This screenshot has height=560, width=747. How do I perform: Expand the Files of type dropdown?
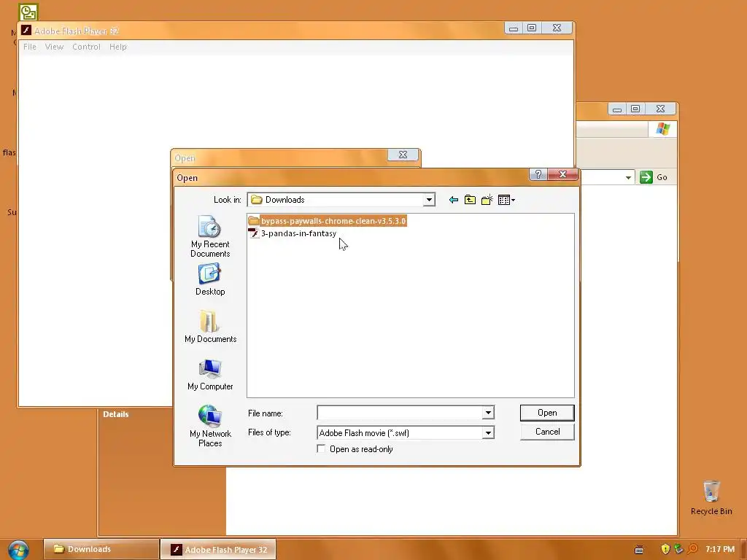click(488, 433)
